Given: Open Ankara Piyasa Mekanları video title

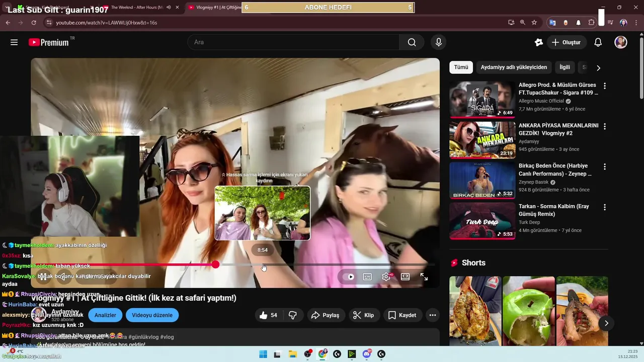Looking at the screenshot, I should pos(558,129).
